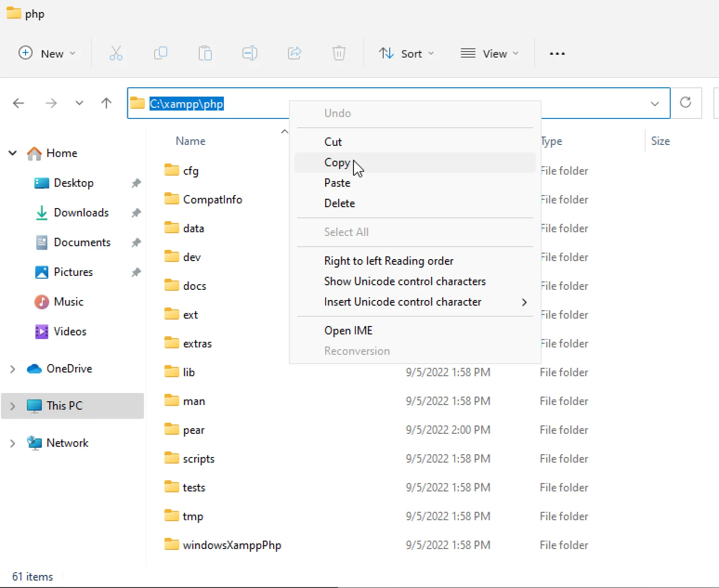Click the selected C:\xampp\php address text
The image size is (719, 588).
(187, 104)
